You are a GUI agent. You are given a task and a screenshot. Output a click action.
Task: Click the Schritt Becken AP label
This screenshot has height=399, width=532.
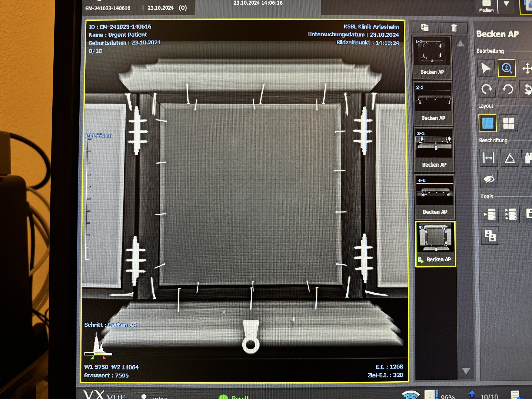[x=110, y=325]
